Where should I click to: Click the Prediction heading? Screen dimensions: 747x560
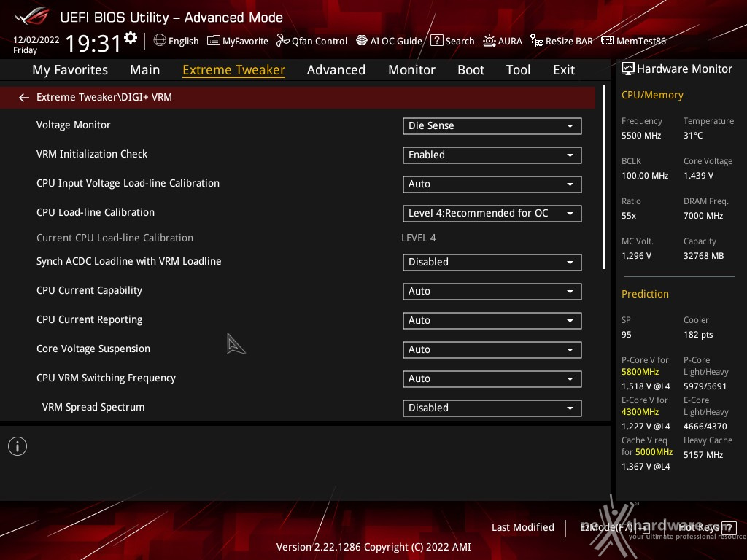(645, 294)
